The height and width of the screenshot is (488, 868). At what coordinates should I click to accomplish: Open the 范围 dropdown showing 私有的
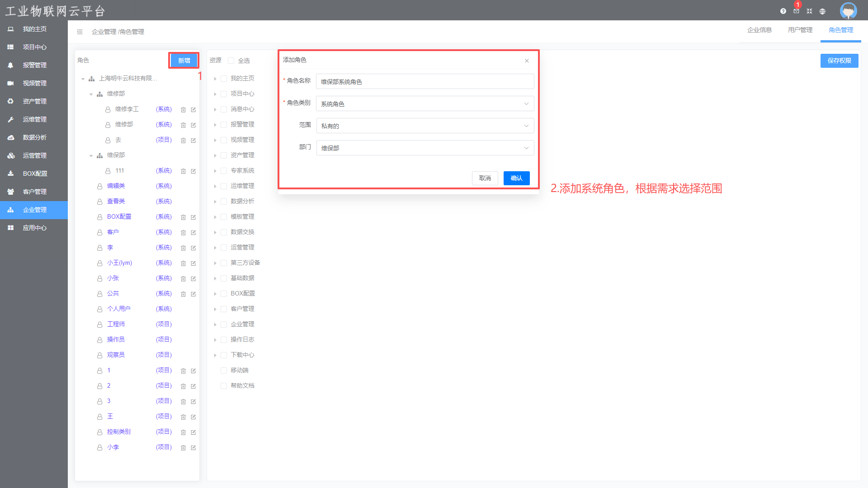coord(425,126)
